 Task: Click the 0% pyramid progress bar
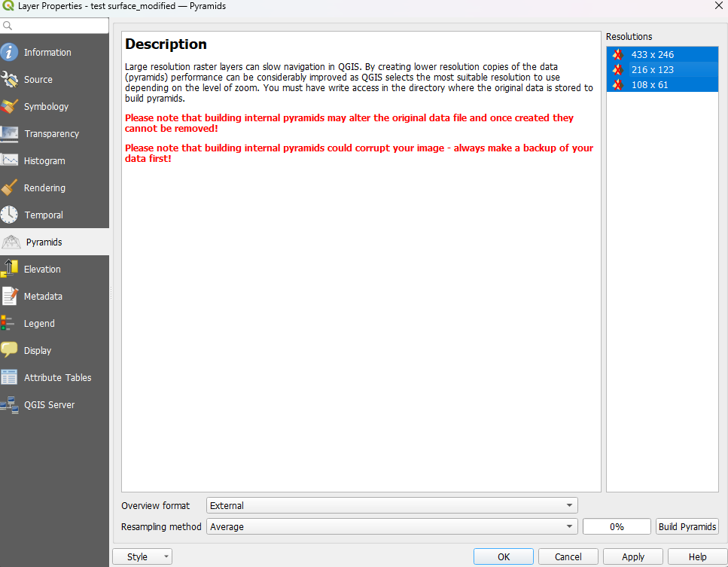pyautogui.click(x=617, y=526)
